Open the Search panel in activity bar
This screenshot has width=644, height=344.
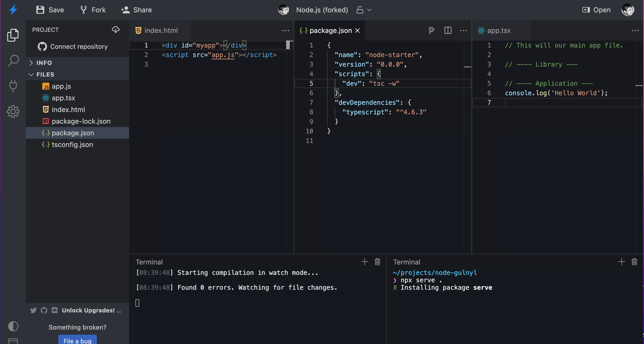[x=13, y=60]
